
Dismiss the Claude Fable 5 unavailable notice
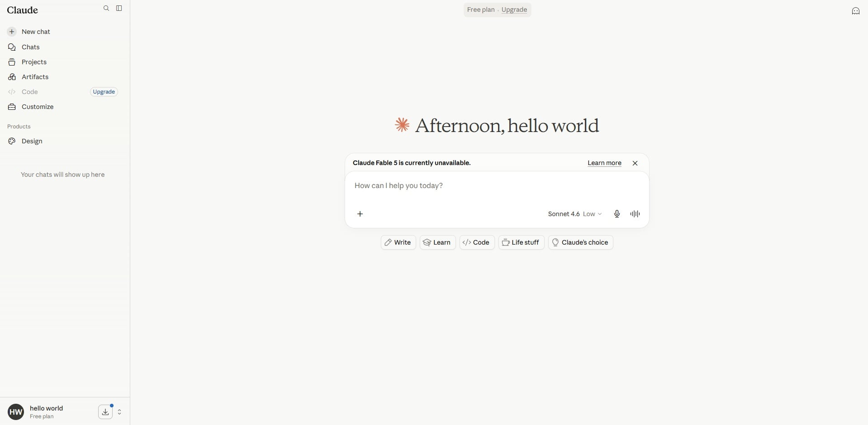point(635,163)
